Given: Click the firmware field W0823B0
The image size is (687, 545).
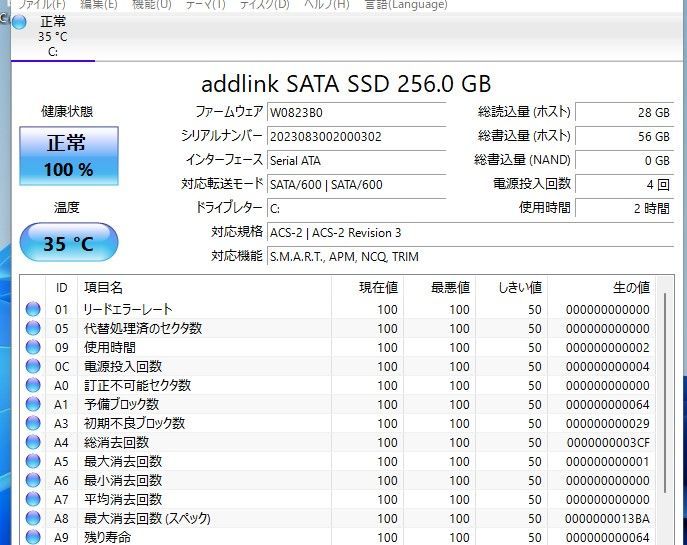Looking at the screenshot, I should [x=357, y=113].
